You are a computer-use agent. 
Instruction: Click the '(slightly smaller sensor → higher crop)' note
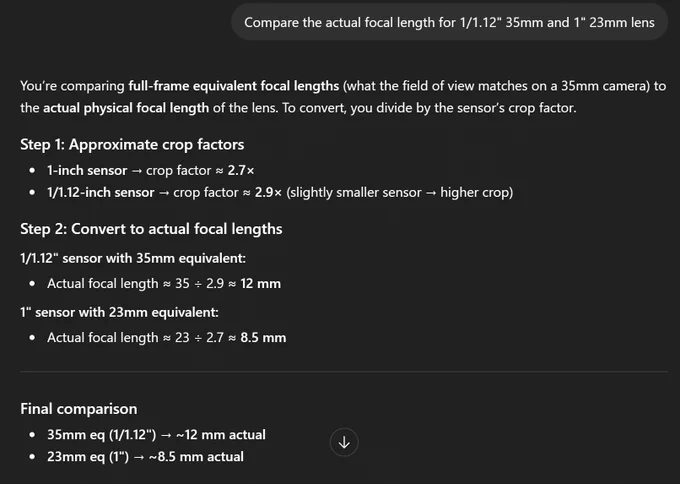[399, 192]
